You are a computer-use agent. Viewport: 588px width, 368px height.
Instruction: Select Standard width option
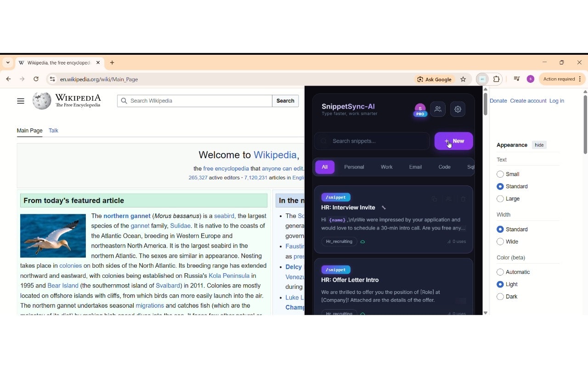[x=500, y=229]
